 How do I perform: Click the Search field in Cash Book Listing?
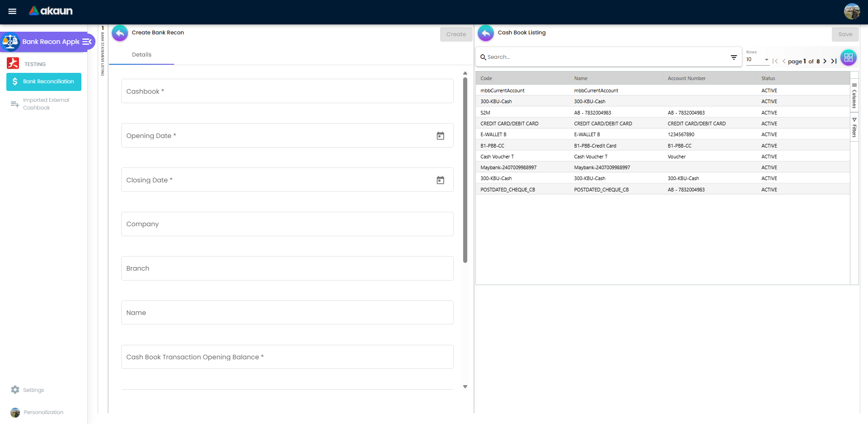[588, 57]
